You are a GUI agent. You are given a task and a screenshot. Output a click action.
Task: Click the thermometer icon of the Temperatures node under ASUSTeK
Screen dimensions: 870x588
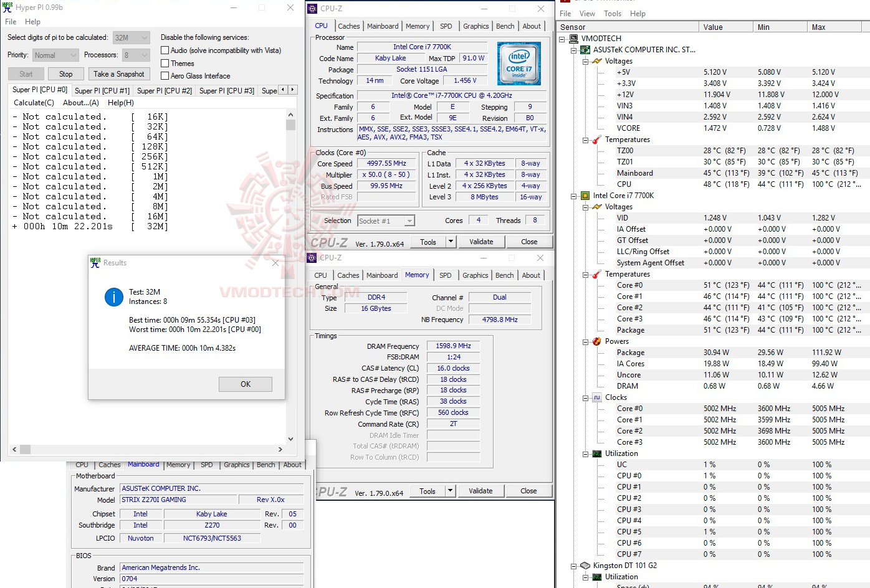[596, 140]
